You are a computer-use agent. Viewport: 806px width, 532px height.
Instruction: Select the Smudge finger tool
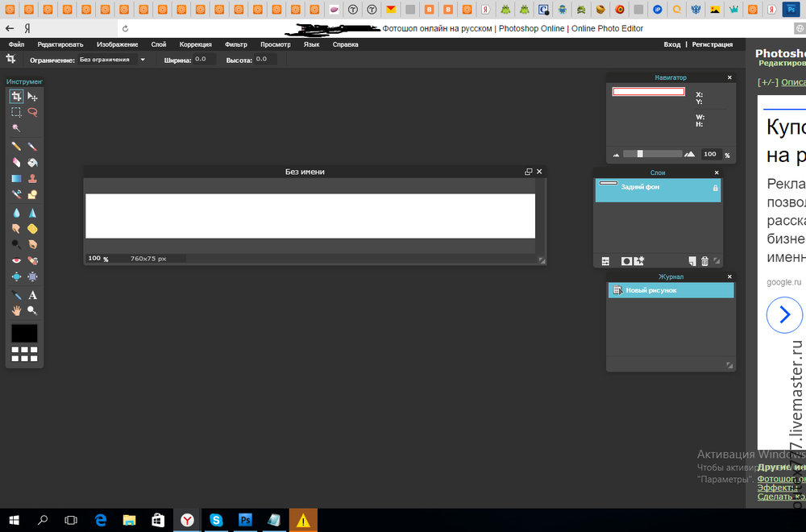[x=16, y=229]
